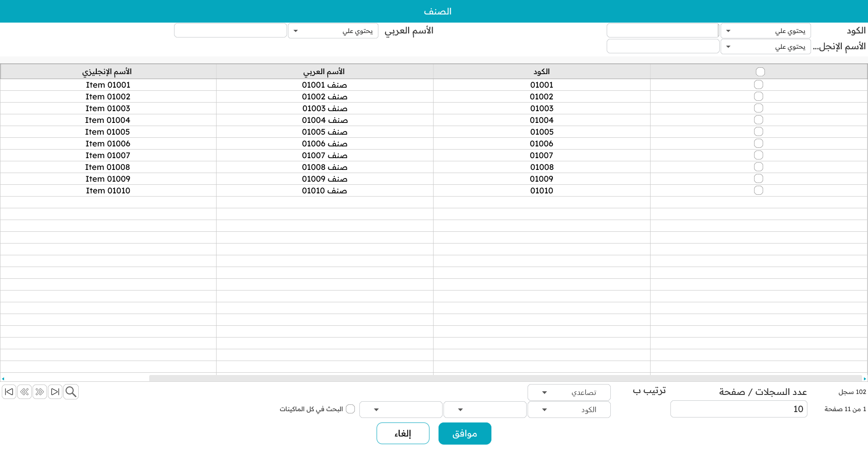Select the checkbox for row 01004
Viewport: 868px width, 455px height.
click(x=759, y=120)
